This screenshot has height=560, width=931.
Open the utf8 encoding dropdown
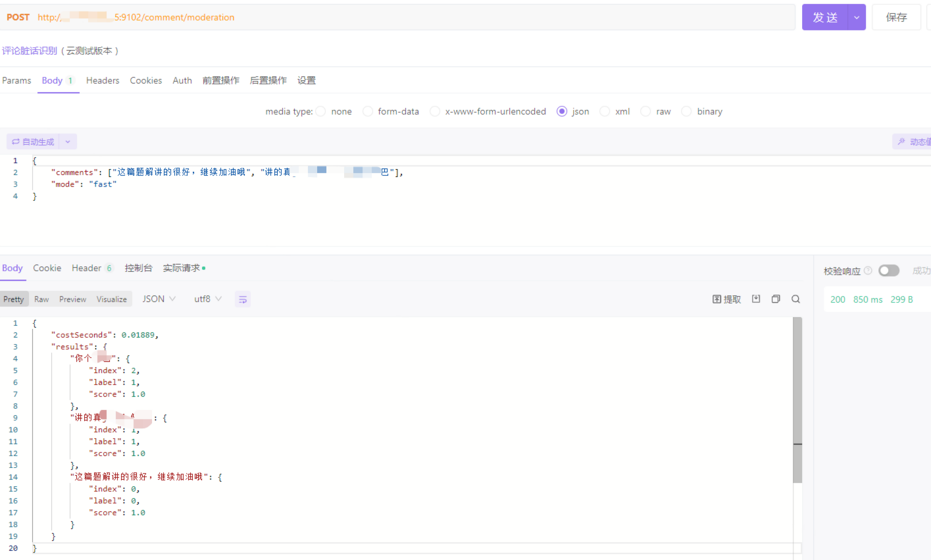(x=208, y=299)
